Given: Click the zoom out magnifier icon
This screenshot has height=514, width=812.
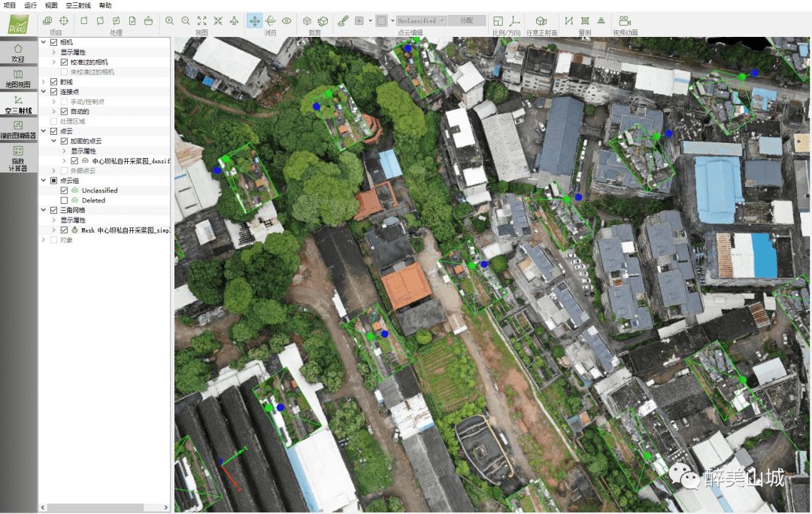Looking at the screenshot, I should (x=186, y=21).
